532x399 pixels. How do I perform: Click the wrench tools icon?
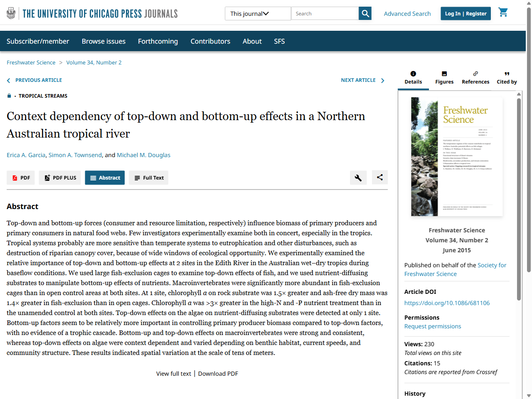coord(358,178)
